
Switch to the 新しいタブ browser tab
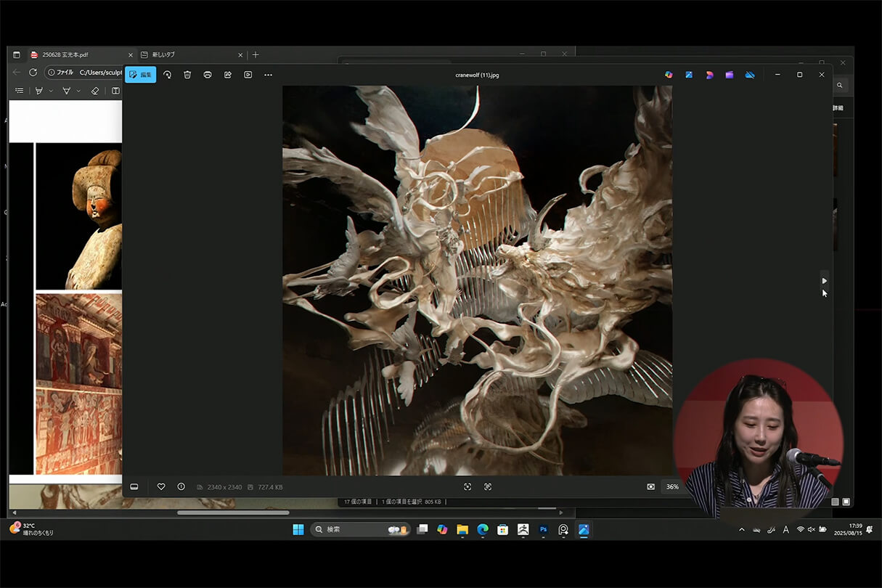163,54
